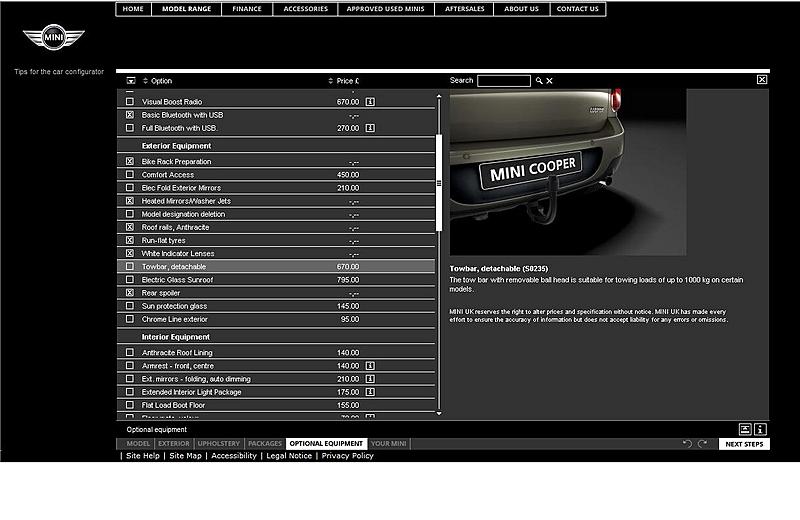Click the search magnifier icon
Viewport: 800px width, 520px height.
[x=539, y=81]
